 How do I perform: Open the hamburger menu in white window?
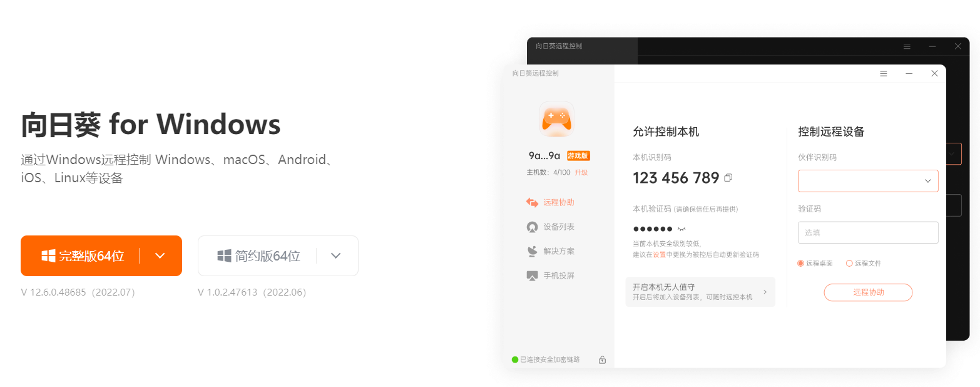click(884, 73)
